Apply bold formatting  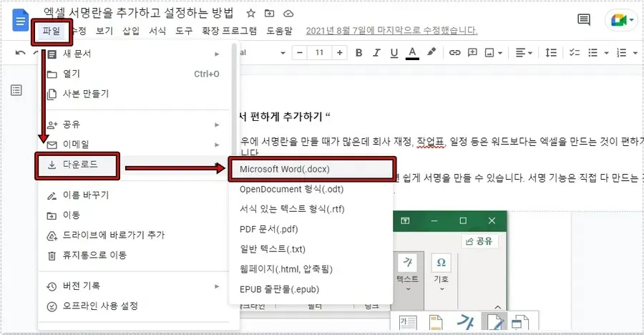point(358,53)
